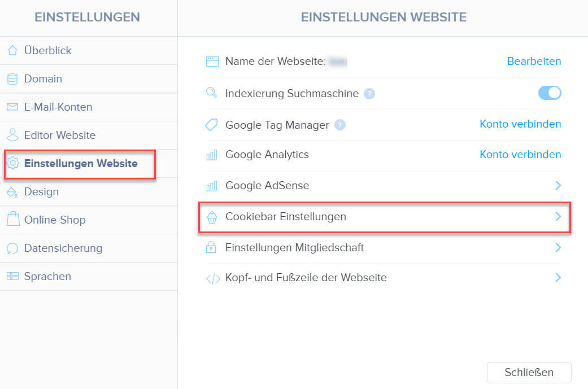The width and height of the screenshot is (588, 389).
Task: Click the house icon beside Überblick
Action: 12,50
